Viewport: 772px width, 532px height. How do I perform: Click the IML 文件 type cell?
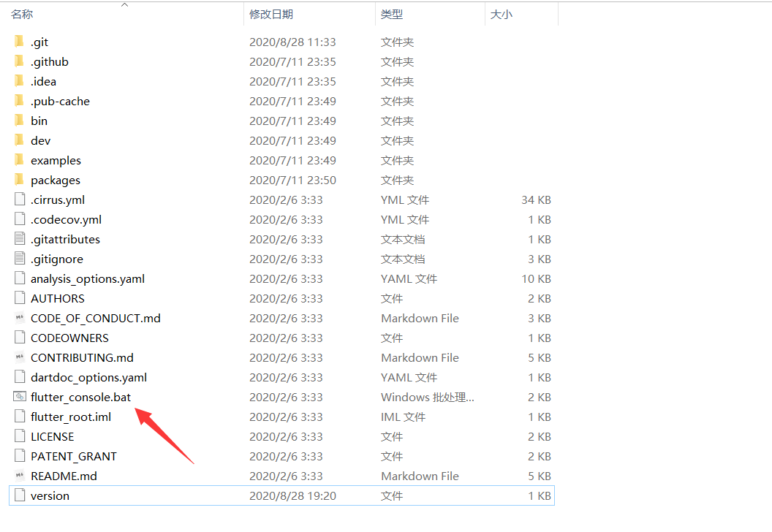403,417
